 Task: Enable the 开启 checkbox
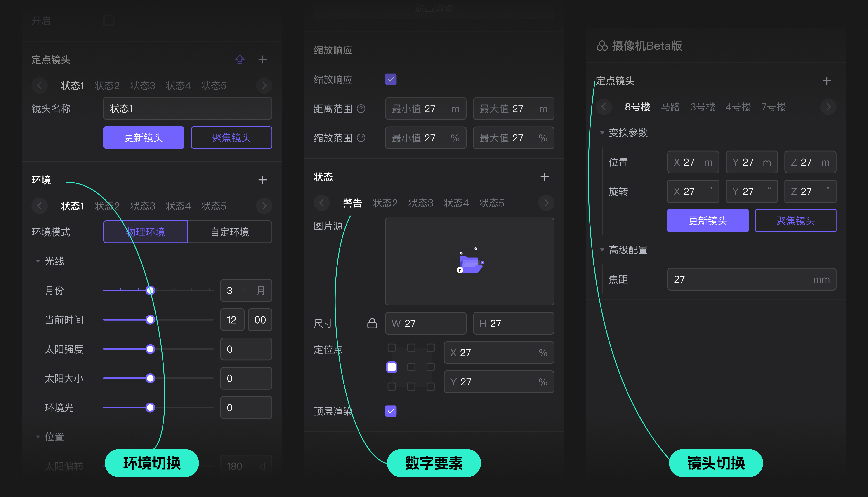(108, 21)
